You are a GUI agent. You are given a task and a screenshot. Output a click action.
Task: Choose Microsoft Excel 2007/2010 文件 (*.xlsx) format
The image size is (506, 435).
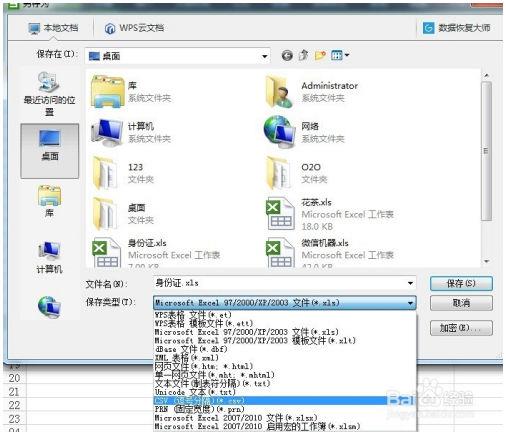point(236,418)
